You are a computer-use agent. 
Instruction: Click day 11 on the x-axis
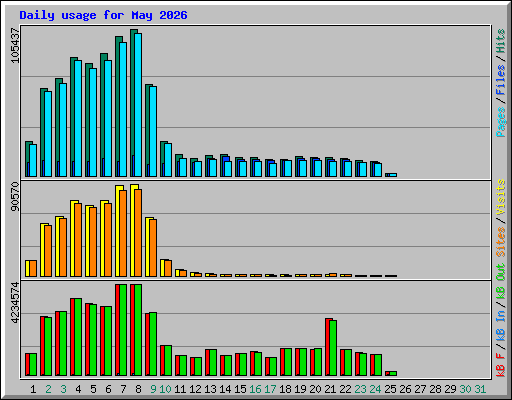(x=180, y=389)
